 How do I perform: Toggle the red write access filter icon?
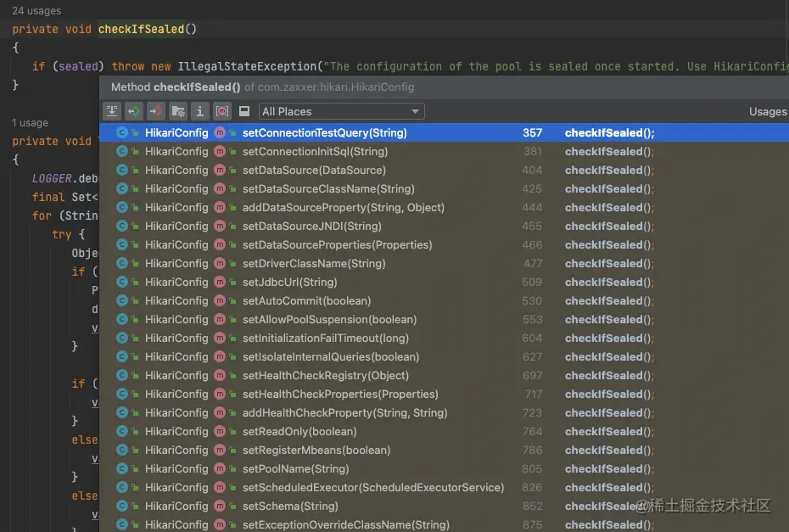pyautogui.click(x=156, y=111)
